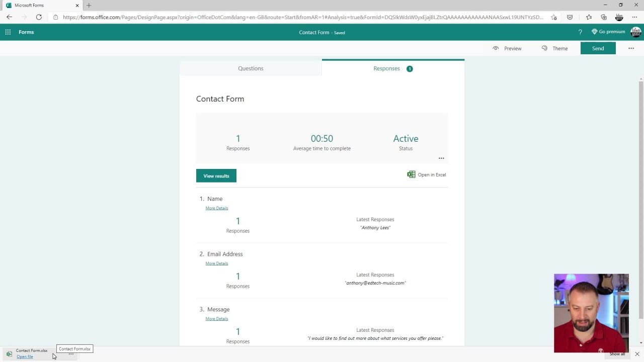The image size is (644, 362).
Task: Open more form settings ellipsis near Send
Action: click(631, 48)
